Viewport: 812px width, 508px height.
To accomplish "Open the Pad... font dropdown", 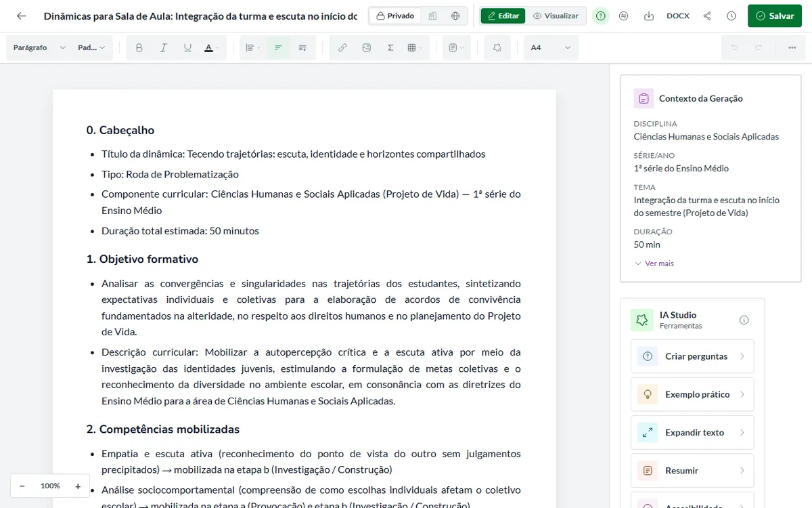I will [91, 48].
